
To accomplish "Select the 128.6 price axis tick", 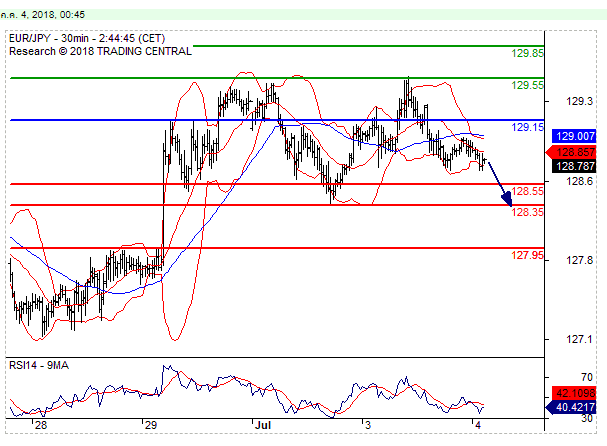I will pos(579,181).
